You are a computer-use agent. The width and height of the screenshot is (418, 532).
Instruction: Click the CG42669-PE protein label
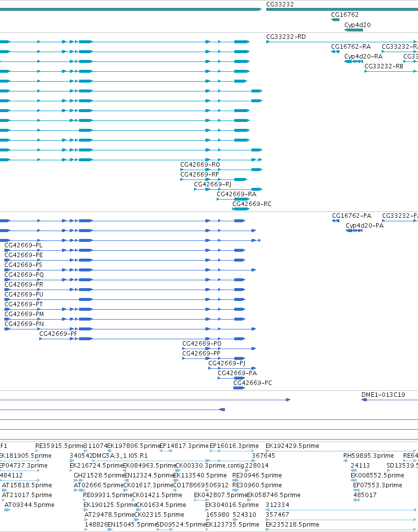[x=24, y=255]
